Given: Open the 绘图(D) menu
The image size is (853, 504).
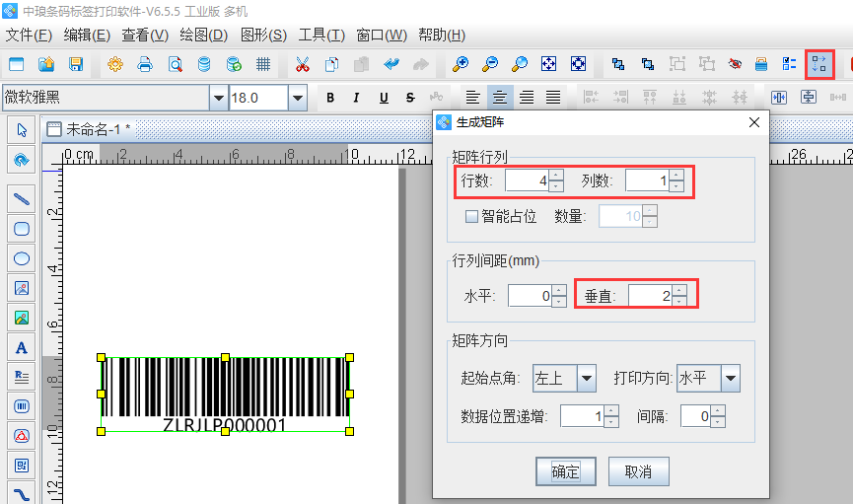Looking at the screenshot, I should coord(204,36).
